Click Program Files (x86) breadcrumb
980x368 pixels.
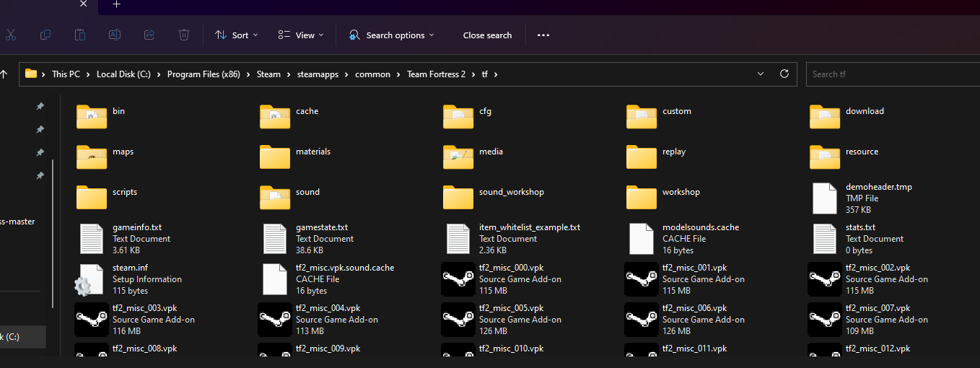coord(204,74)
